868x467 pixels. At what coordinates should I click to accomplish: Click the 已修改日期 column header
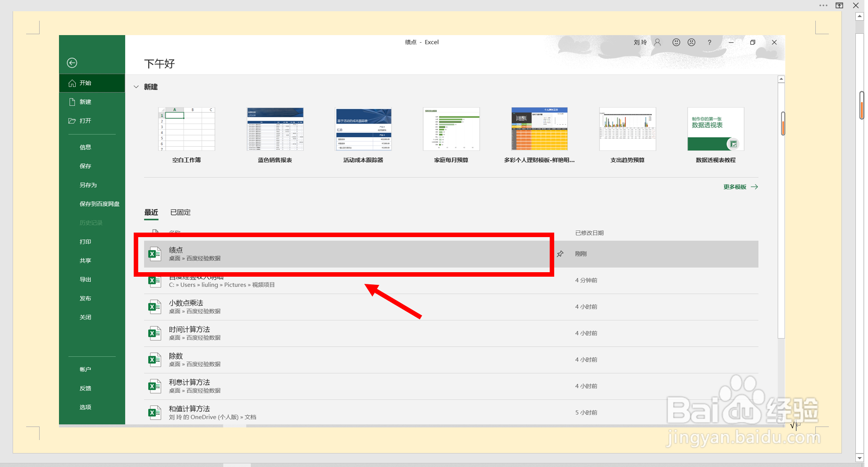[x=589, y=233]
